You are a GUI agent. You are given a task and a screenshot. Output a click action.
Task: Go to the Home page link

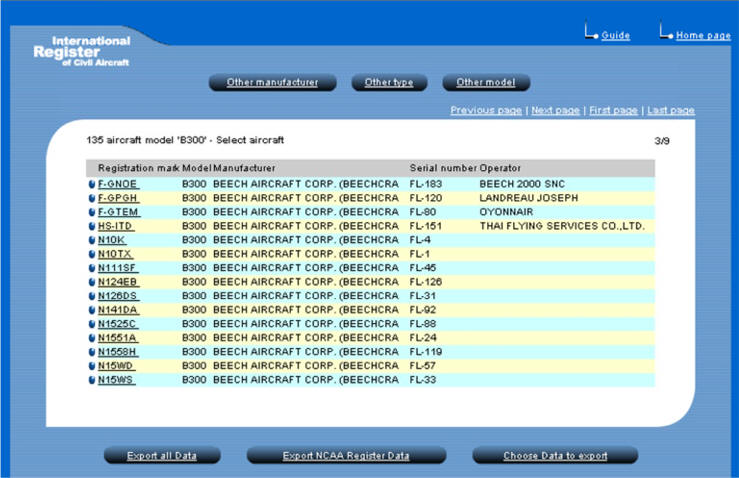point(703,35)
